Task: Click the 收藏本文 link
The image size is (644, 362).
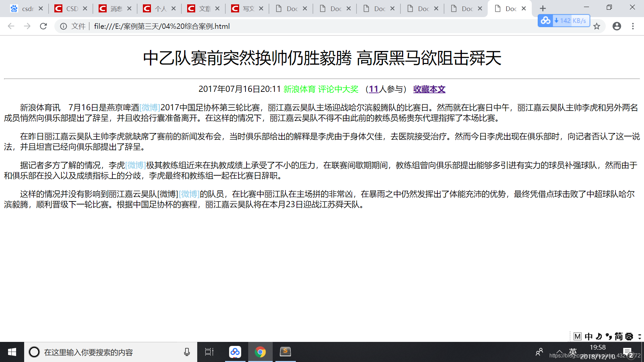Action: pos(429,89)
